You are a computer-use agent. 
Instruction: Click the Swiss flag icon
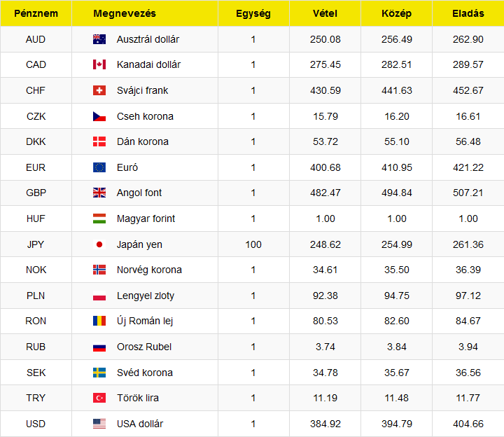click(99, 90)
